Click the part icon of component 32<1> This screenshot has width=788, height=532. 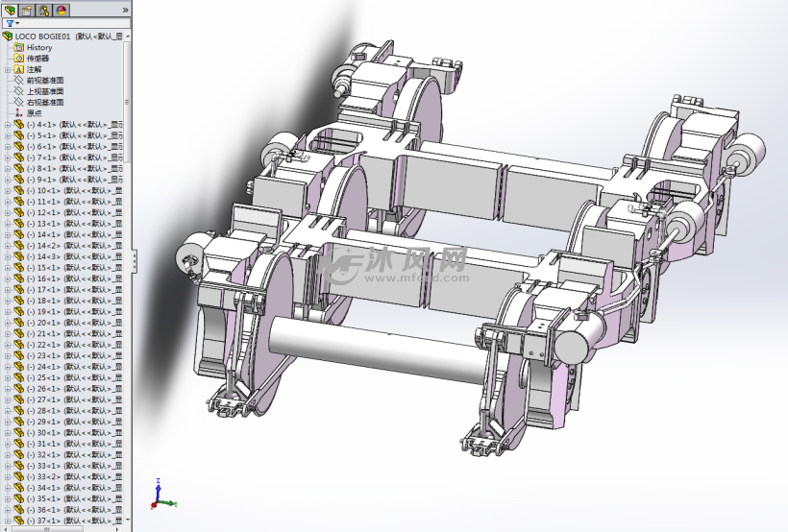19,455
